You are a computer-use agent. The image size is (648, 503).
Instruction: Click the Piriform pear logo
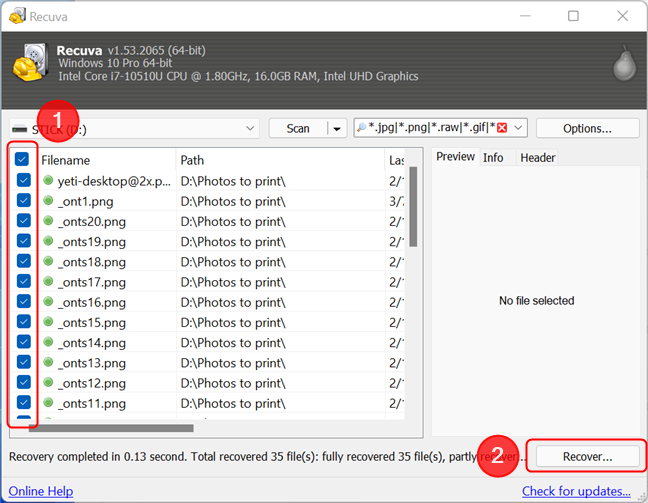624,63
